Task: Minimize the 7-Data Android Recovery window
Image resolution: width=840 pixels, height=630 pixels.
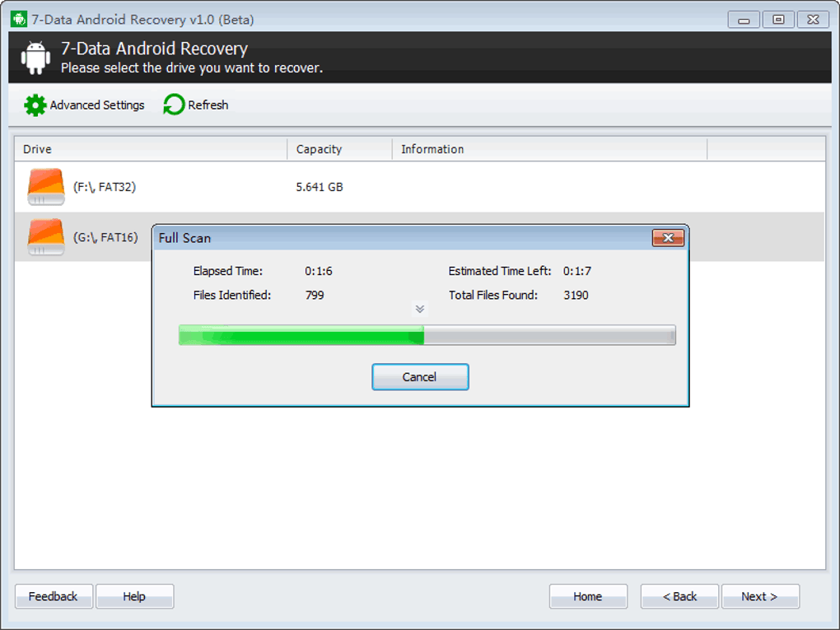Action: [x=744, y=20]
